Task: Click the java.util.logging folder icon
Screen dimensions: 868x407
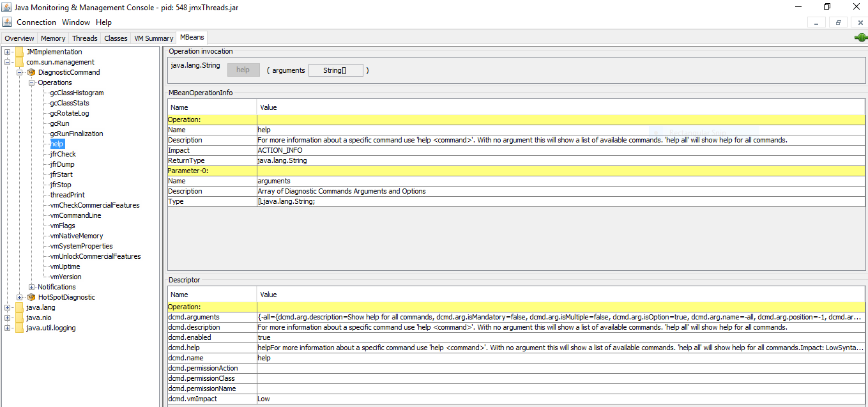Action: pos(19,328)
